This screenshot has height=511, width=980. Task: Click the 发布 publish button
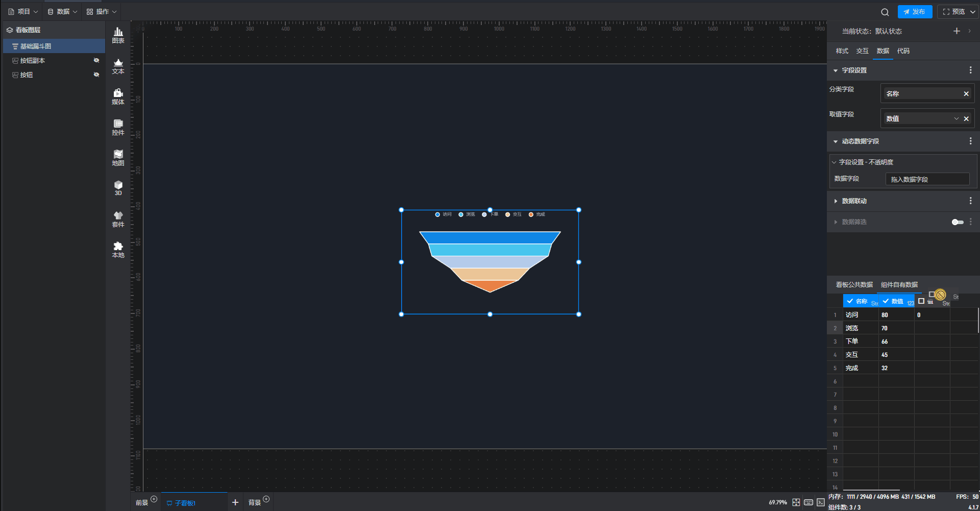click(915, 12)
